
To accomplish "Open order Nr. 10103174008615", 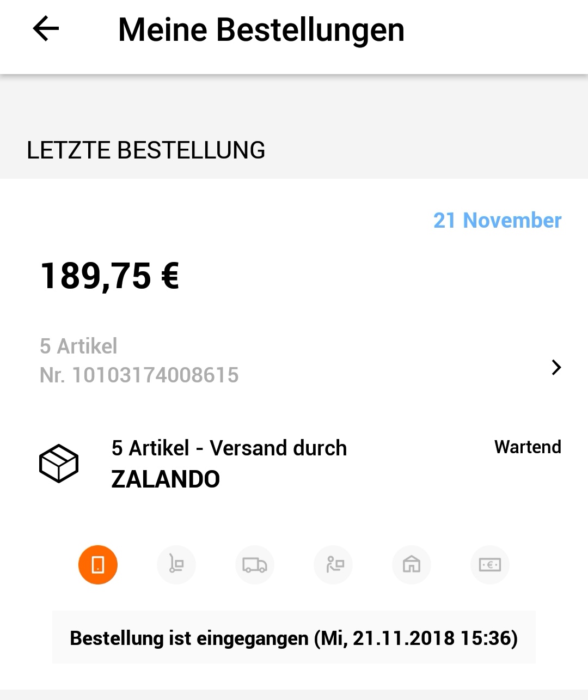I will click(x=139, y=375).
